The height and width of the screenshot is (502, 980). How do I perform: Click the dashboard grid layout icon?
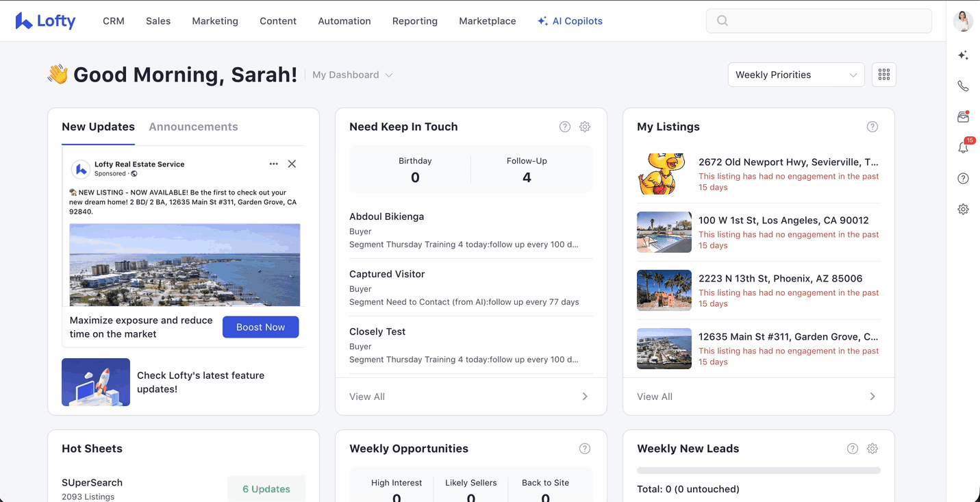click(x=883, y=75)
